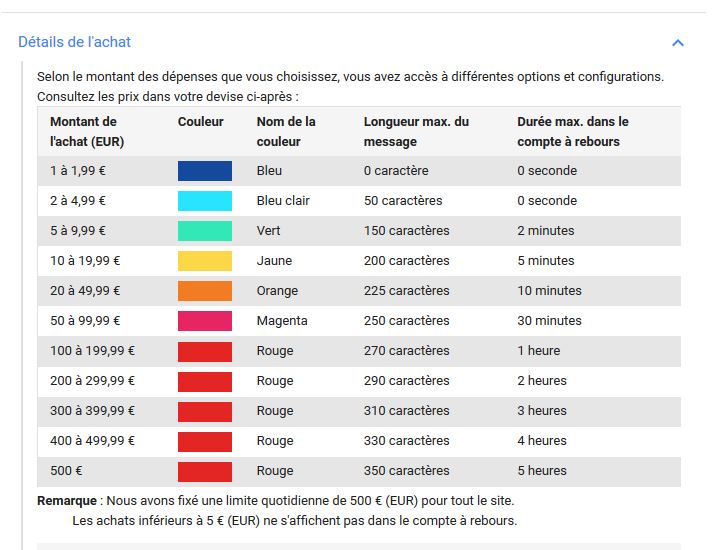Click the Couleur column header
724x550 pixels.
coord(200,121)
